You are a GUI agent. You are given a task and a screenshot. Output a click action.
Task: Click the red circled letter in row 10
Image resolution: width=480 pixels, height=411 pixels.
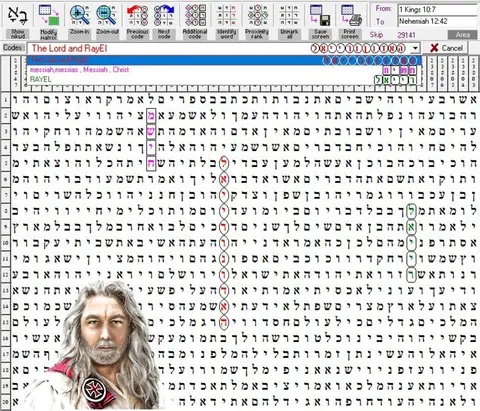(224, 243)
